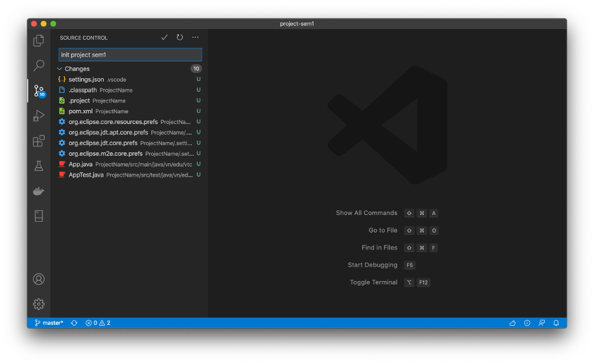Click the SOURCE CONTROL panel title
This screenshot has width=594, height=364.
click(x=84, y=38)
